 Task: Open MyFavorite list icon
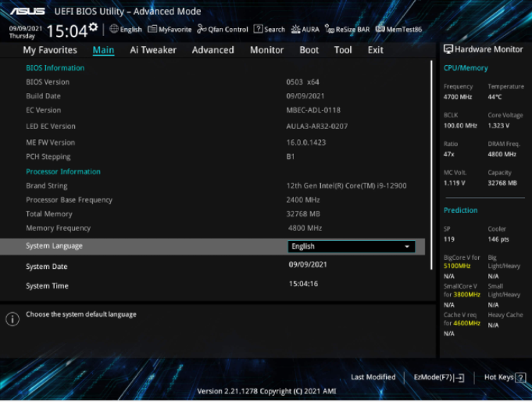[152, 29]
